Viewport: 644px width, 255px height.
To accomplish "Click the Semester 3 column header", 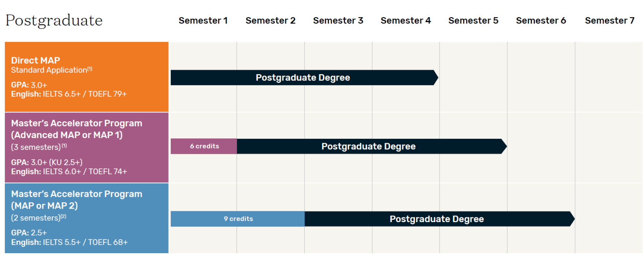I will click(338, 21).
